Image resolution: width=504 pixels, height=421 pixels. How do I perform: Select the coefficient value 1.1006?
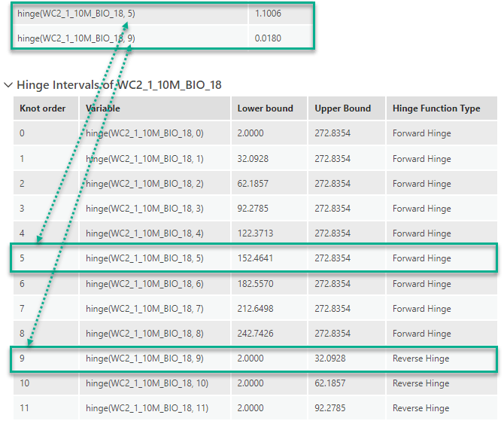[268, 14]
